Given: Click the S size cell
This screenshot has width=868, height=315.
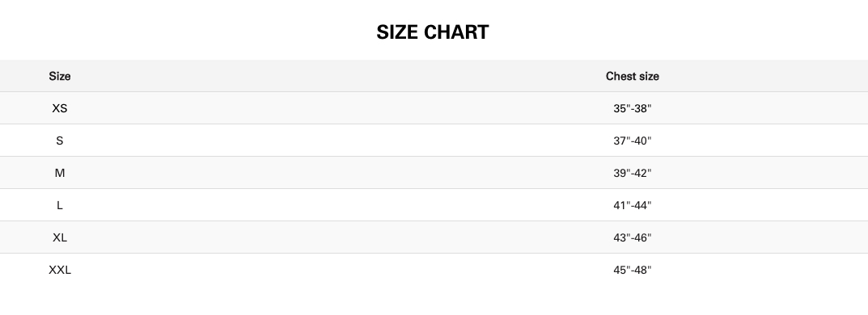Looking at the screenshot, I should coord(60,141).
